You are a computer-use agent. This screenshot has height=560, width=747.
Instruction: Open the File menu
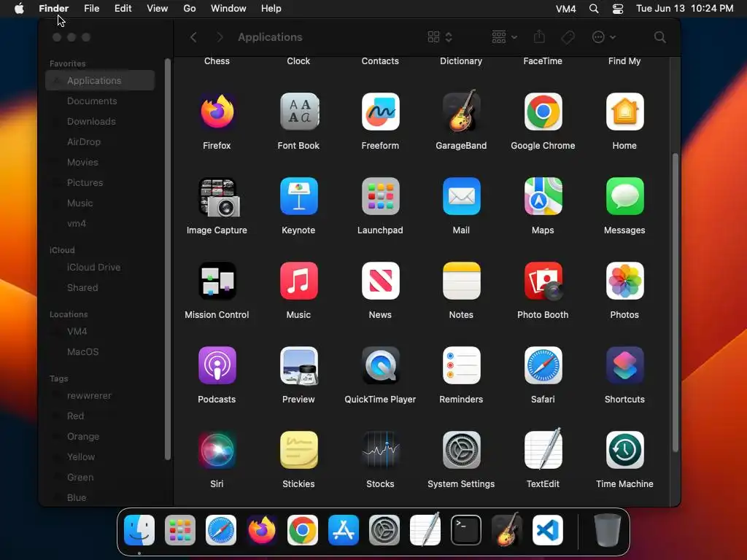point(91,9)
